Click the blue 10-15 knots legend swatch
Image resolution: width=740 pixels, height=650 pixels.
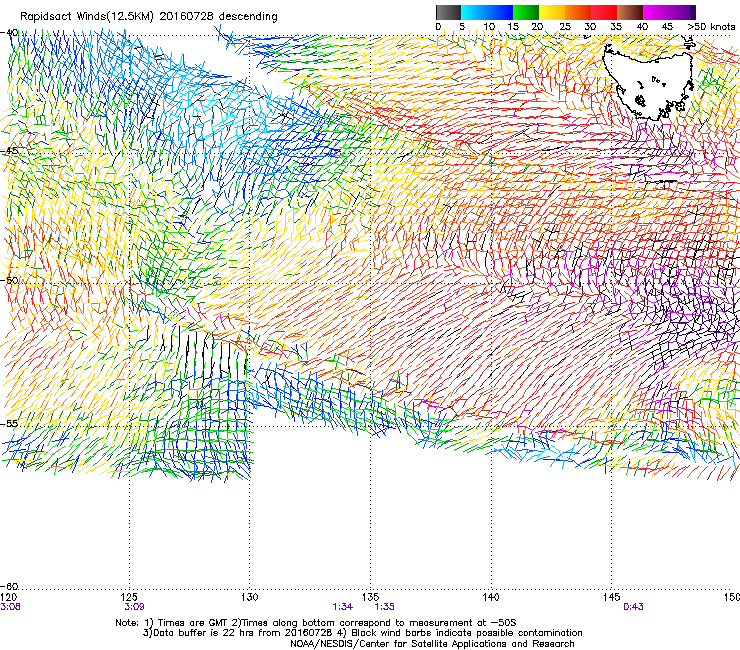tap(500, 12)
